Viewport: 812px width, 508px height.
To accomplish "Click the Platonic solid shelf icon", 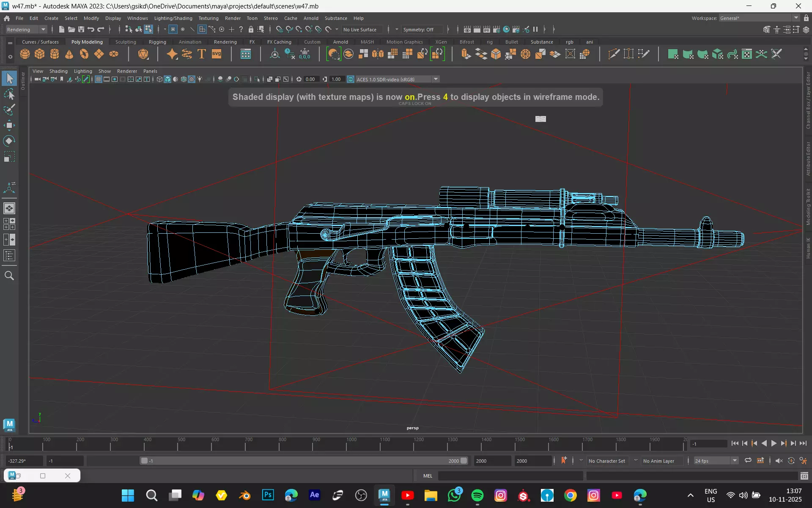I will point(143,54).
